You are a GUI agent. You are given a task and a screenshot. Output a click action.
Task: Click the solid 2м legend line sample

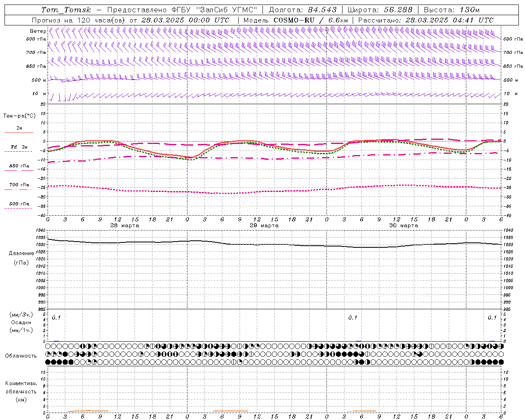pyautogui.click(x=19, y=132)
